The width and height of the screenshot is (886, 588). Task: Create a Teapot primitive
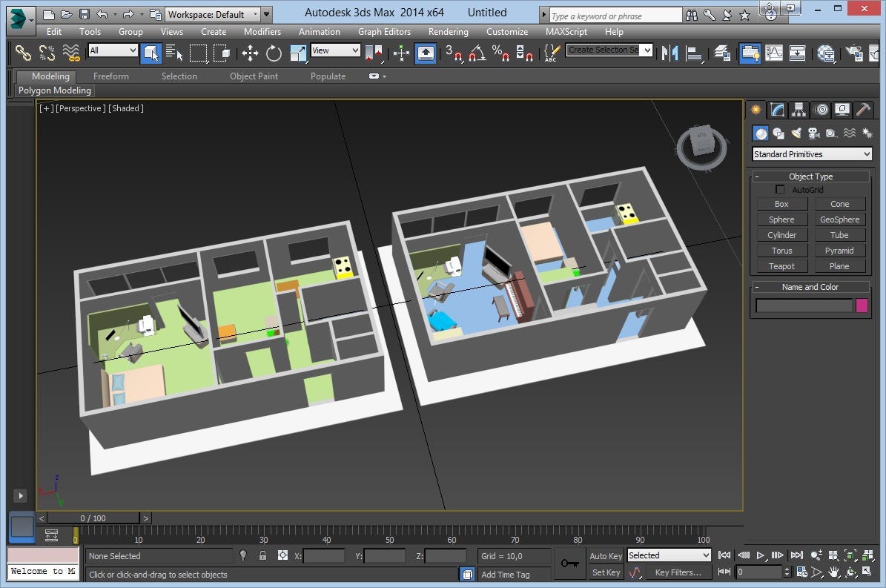(x=781, y=266)
